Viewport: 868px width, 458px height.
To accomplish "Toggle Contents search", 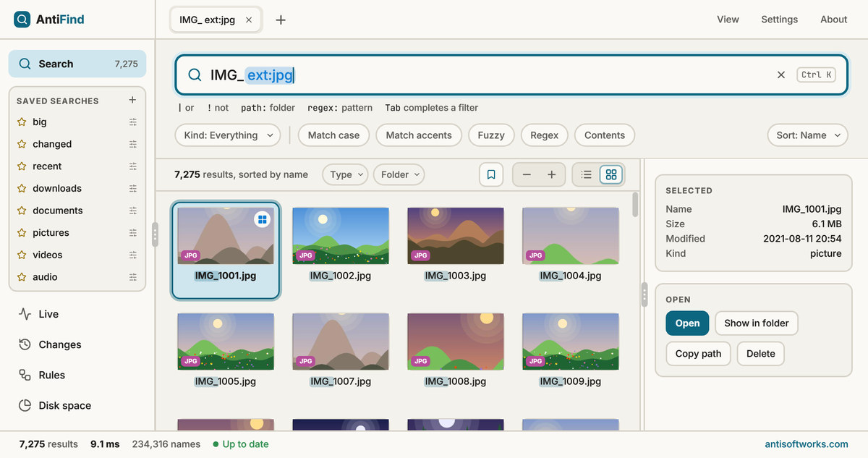I will [605, 135].
